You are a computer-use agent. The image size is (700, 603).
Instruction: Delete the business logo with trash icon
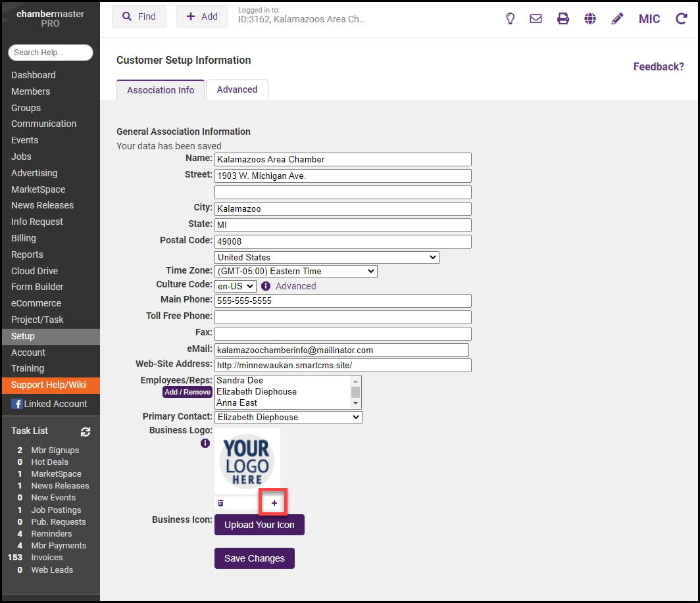221,503
